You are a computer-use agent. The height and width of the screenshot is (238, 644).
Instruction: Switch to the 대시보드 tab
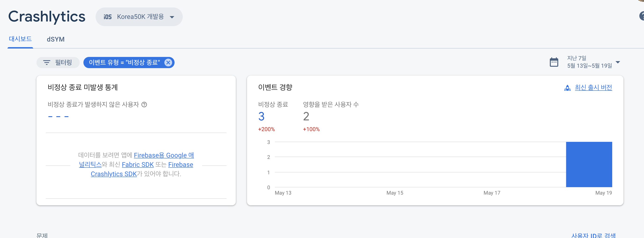[20, 39]
